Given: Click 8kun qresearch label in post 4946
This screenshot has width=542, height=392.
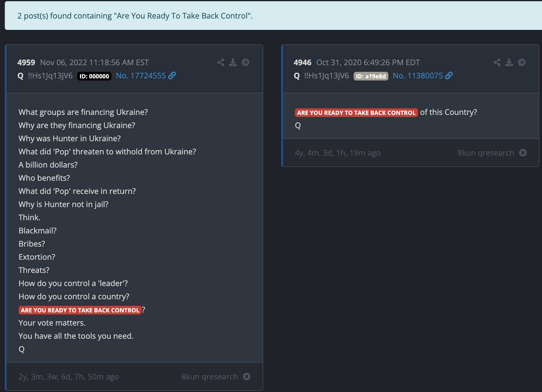Looking at the screenshot, I should coord(485,153).
